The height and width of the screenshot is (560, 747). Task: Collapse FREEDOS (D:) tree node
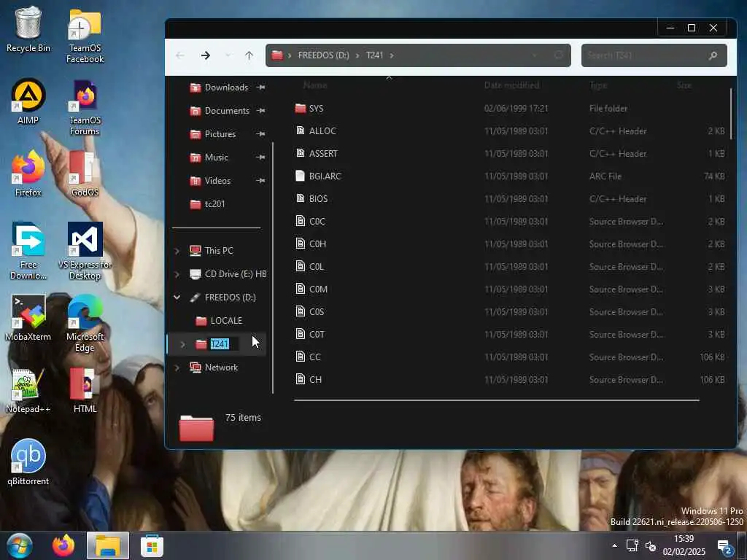point(177,297)
